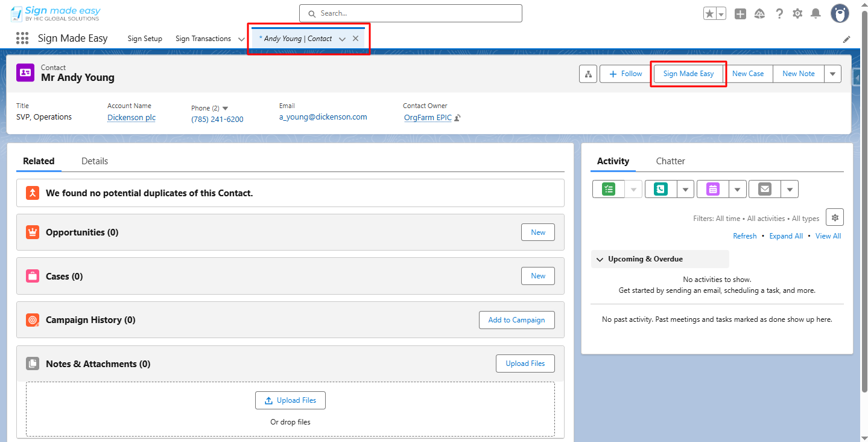Switch to the Details tab

click(x=95, y=161)
